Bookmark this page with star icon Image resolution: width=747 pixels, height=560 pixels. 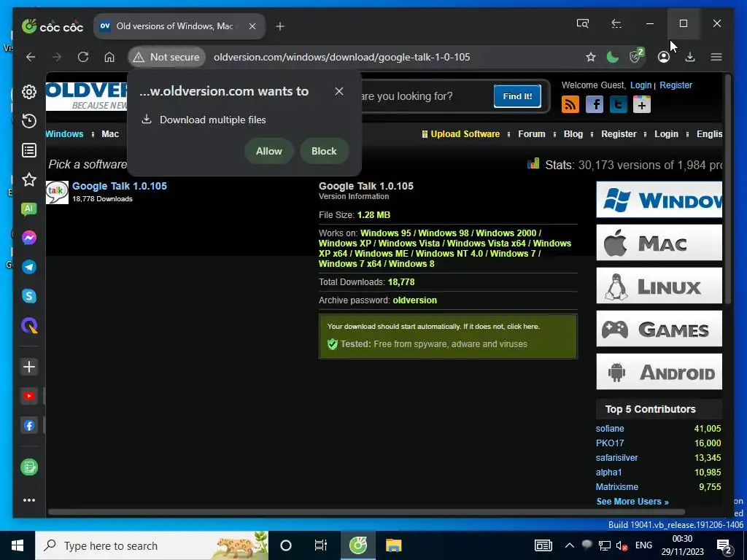click(591, 57)
